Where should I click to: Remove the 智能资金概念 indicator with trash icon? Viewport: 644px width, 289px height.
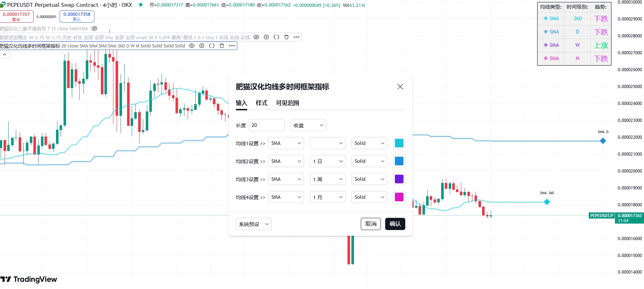tap(286, 37)
